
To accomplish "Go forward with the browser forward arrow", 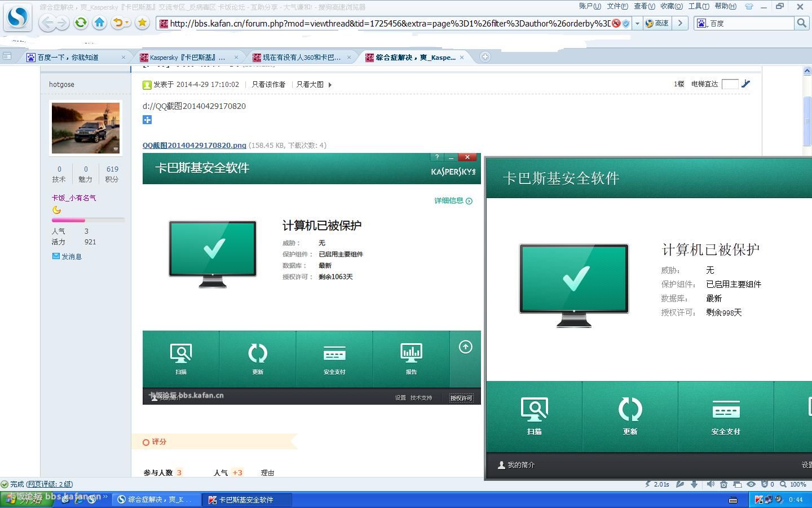I will (x=62, y=23).
